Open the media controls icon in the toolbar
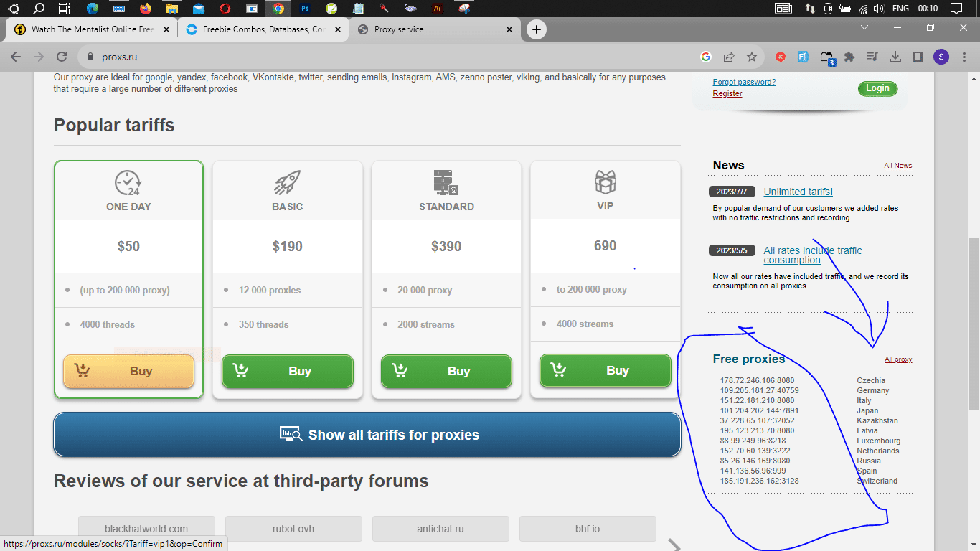This screenshot has width=980, height=551. click(x=872, y=57)
